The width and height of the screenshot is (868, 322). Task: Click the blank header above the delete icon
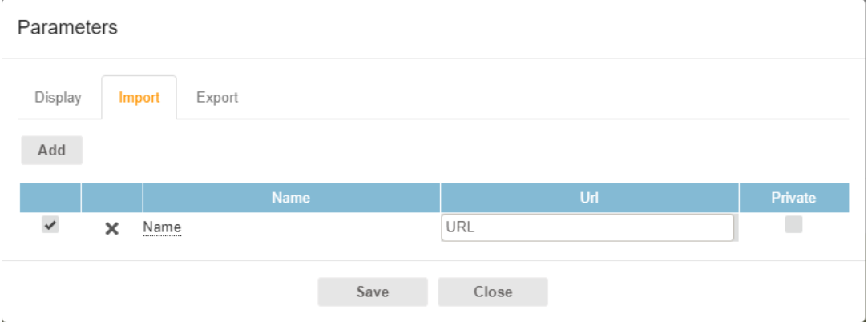tap(112, 197)
